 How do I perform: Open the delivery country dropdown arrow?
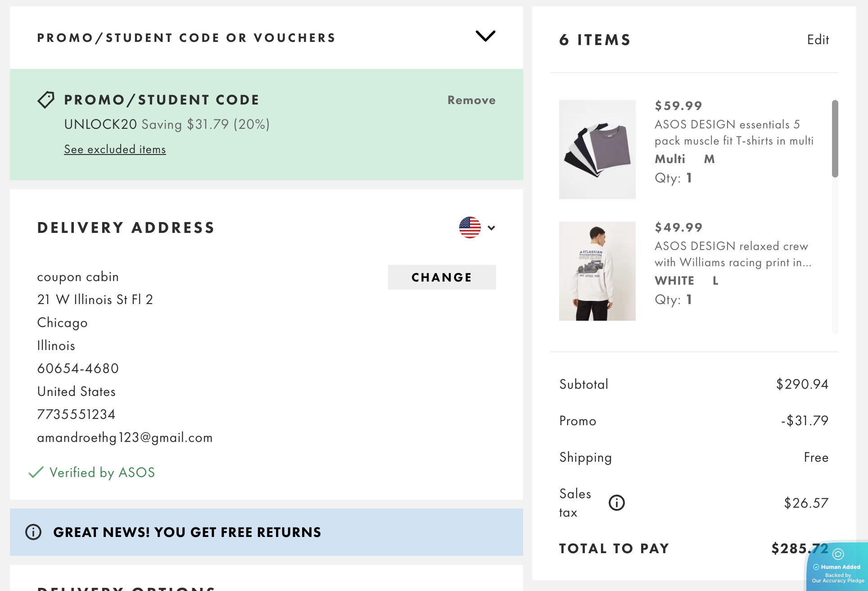pos(492,228)
